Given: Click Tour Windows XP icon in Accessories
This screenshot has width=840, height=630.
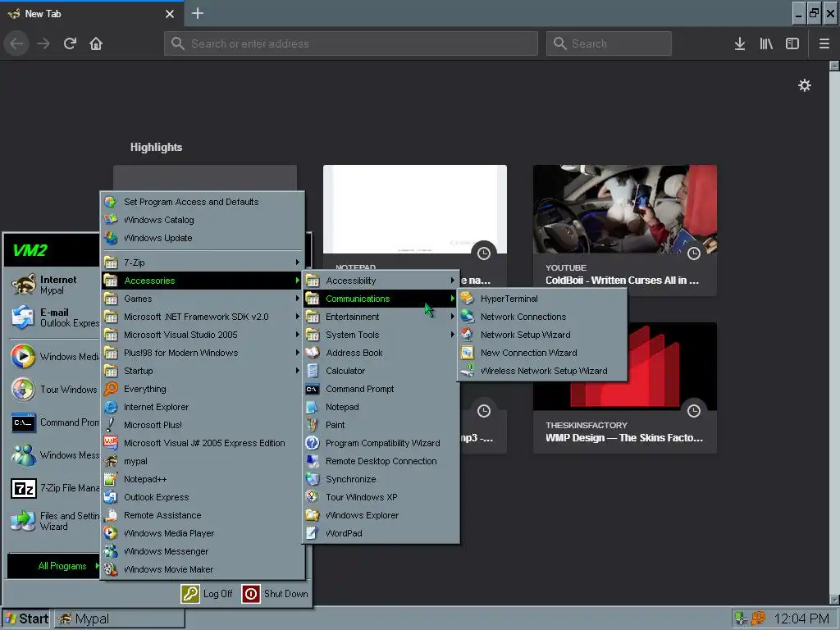Looking at the screenshot, I should coord(313,497).
